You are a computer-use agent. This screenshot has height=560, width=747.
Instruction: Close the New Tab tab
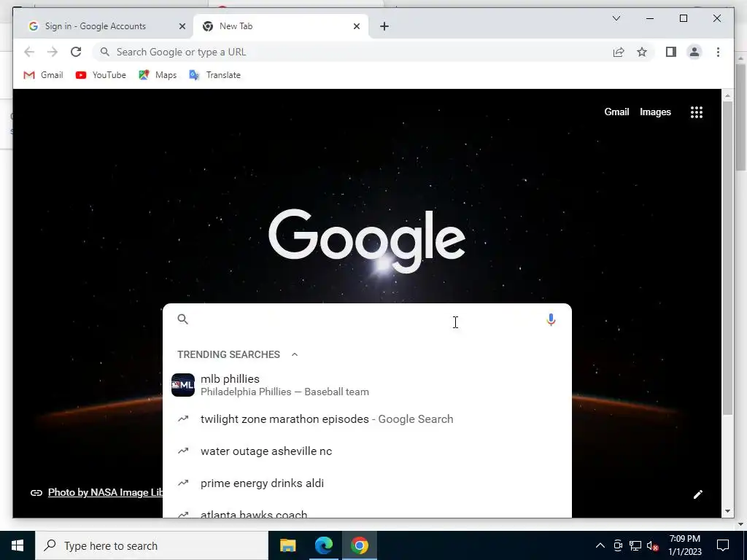click(x=356, y=26)
